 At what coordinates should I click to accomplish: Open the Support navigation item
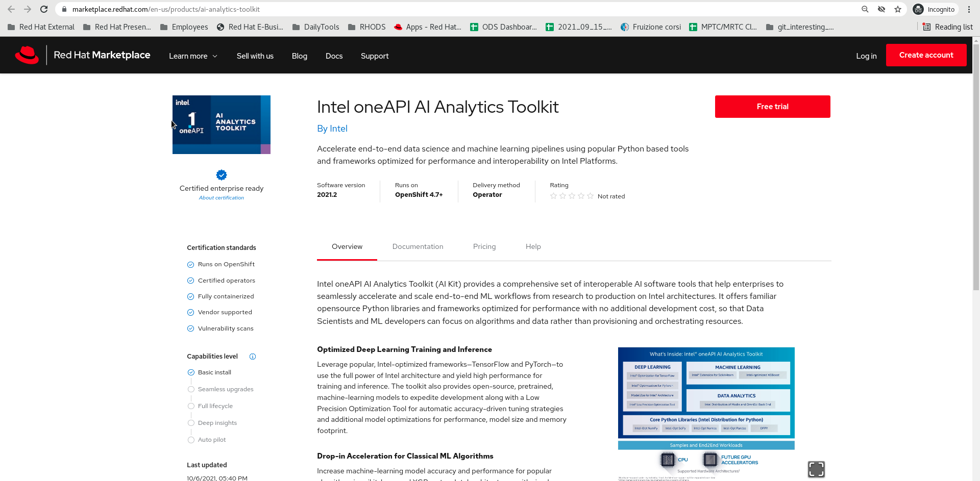click(375, 56)
